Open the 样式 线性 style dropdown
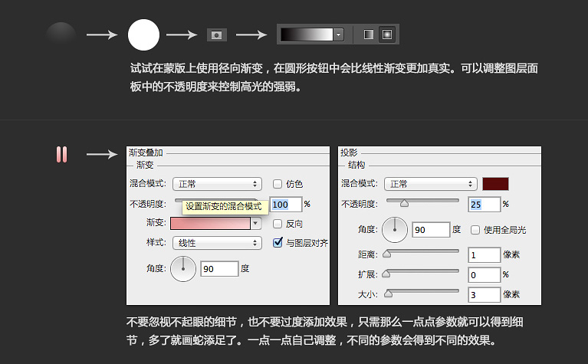 point(217,243)
